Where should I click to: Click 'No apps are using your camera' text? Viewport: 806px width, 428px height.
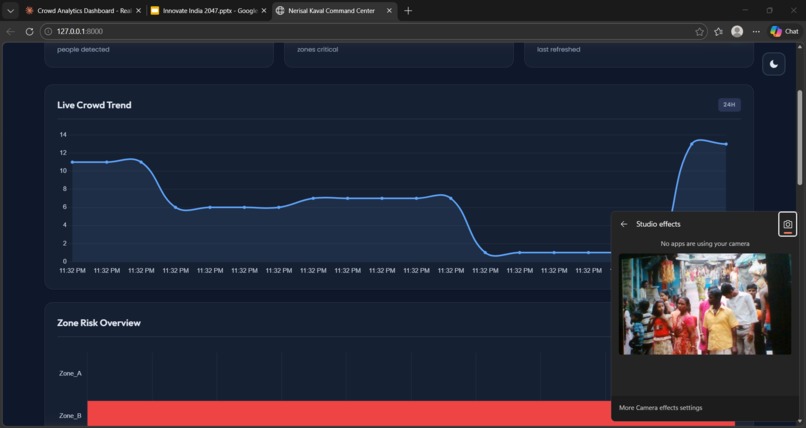705,244
